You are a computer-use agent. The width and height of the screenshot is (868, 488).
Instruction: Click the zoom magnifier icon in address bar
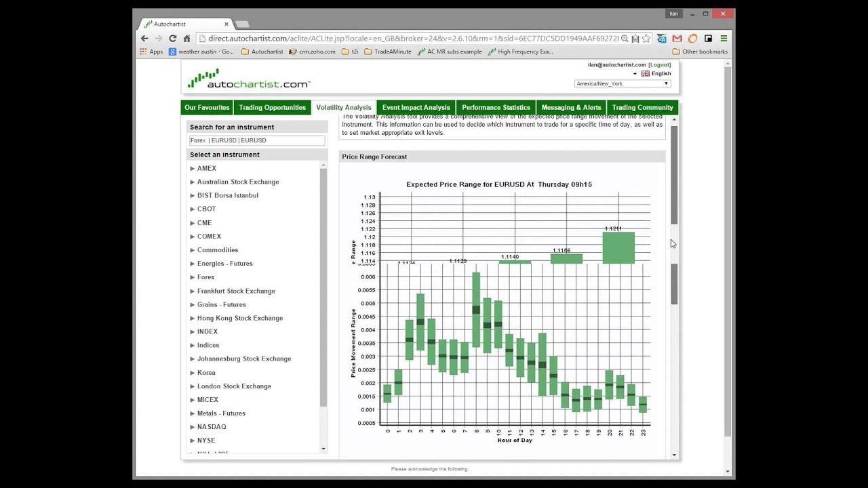pyautogui.click(x=625, y=39)
